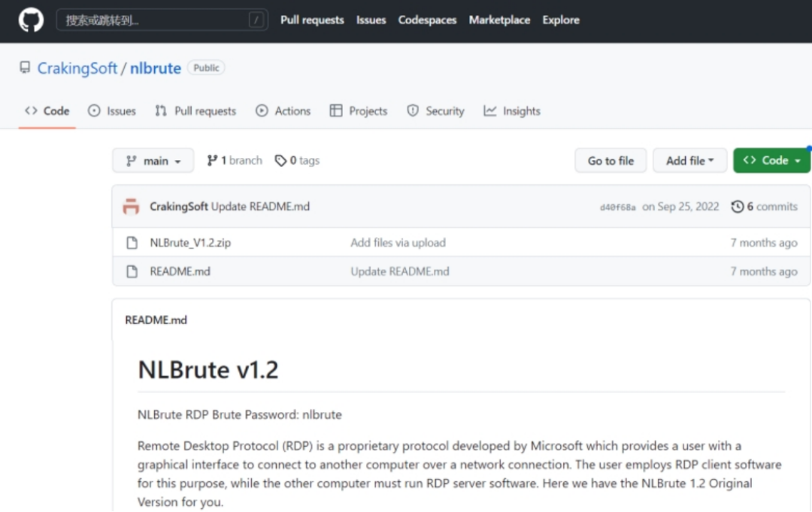Click file icon beside README.md row
This screenshot has width=812, height=512.
132,271
